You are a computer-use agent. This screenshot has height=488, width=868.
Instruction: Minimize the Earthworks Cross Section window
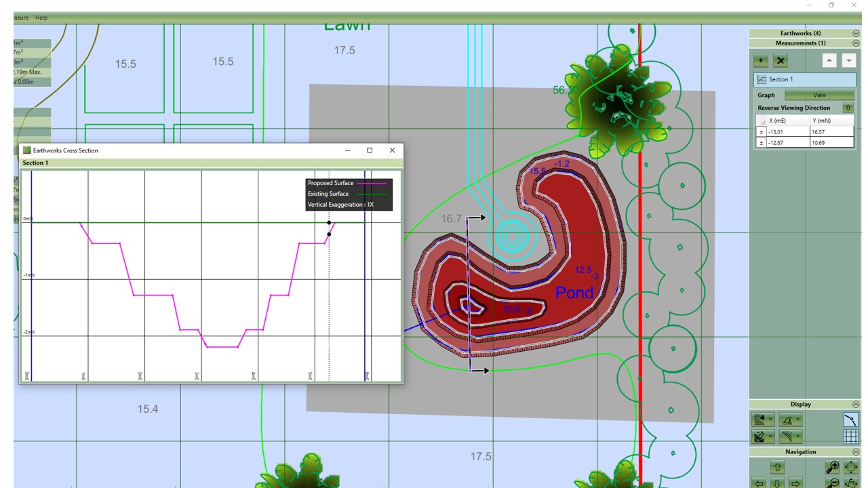pos(347,150)
